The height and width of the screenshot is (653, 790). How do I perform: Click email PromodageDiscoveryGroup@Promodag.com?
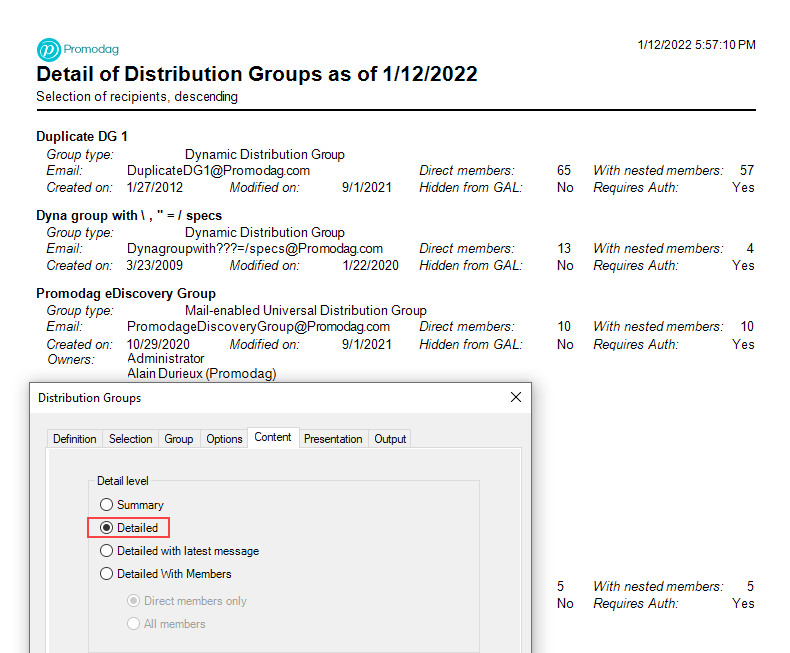tap(258, 326)
